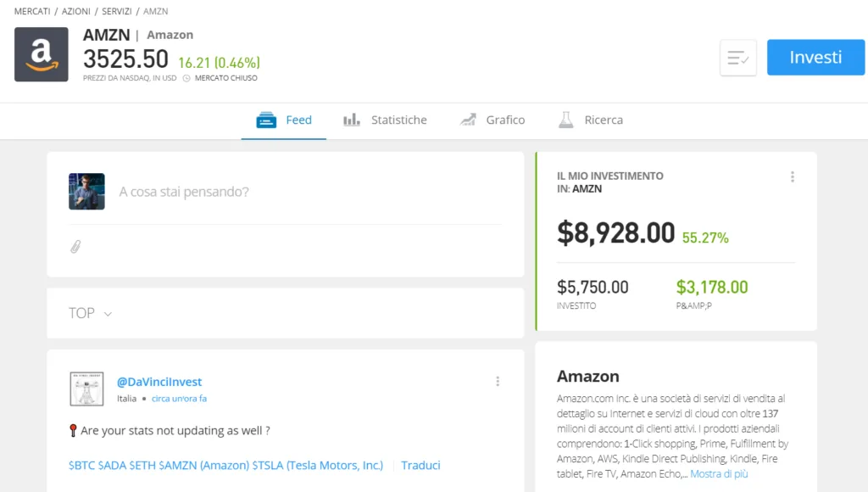Click MERCATI in the breadcrumb
This screenshot has width=868, height=492.
click(32, 11)
